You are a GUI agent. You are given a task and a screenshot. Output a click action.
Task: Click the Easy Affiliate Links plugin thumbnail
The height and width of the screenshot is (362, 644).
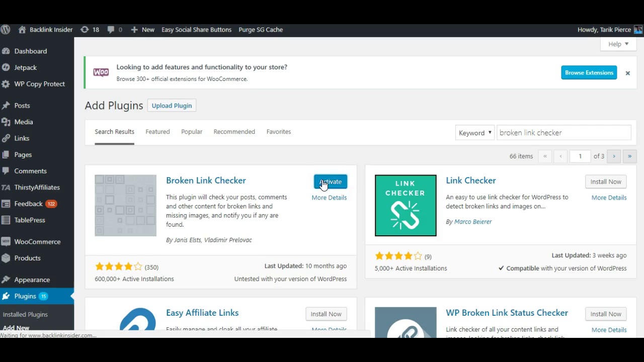[x=137, y=319]
